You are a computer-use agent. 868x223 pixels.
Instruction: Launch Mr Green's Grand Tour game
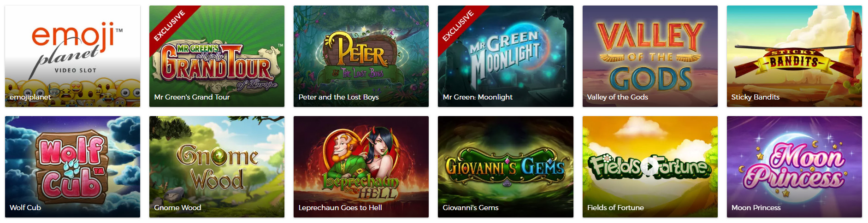click(217, 56)
